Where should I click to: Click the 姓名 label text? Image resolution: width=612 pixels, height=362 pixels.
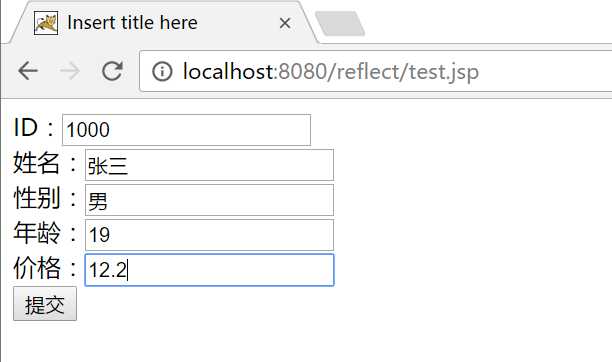(36, 163)
